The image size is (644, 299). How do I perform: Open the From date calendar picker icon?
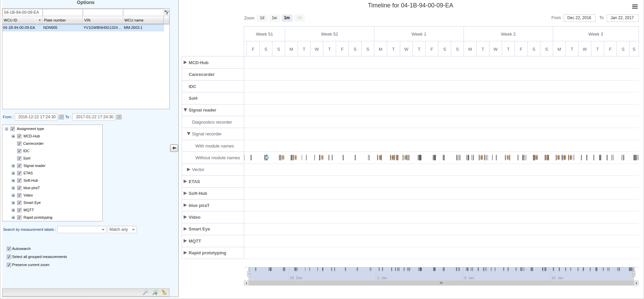[x=61, y=117]
